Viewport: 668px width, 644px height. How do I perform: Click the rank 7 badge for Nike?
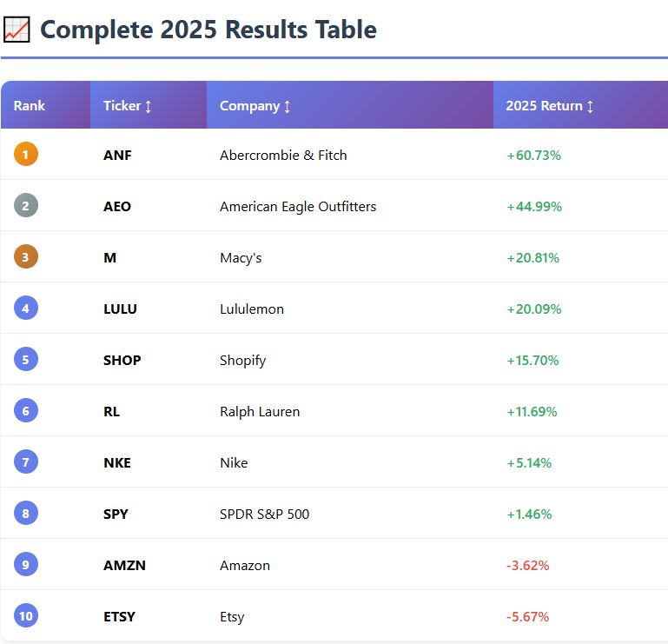[26, 462]
